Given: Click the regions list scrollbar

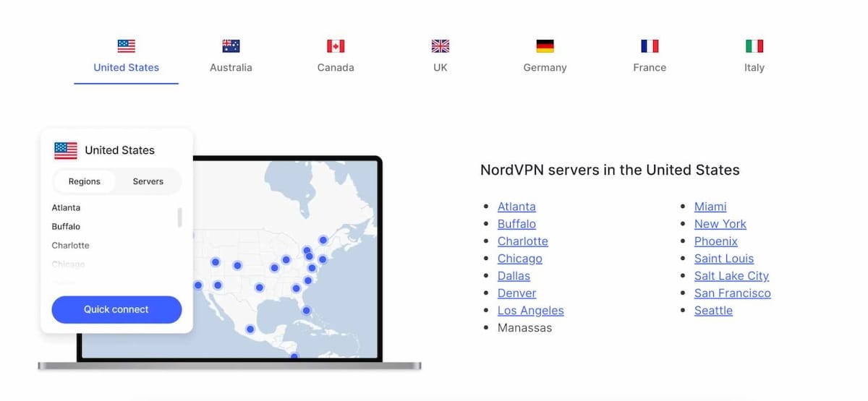Looking at the screenshot, I should pos(179,217).
